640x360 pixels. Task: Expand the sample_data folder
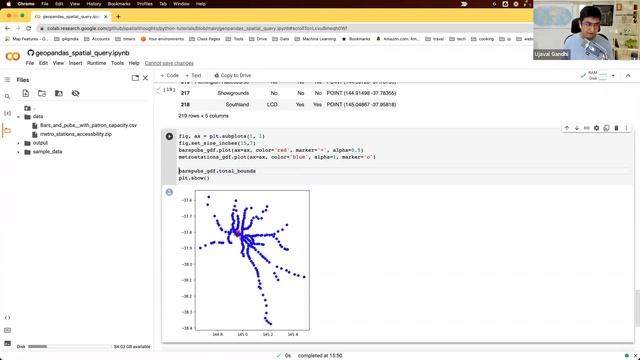(x=18, y=152)
